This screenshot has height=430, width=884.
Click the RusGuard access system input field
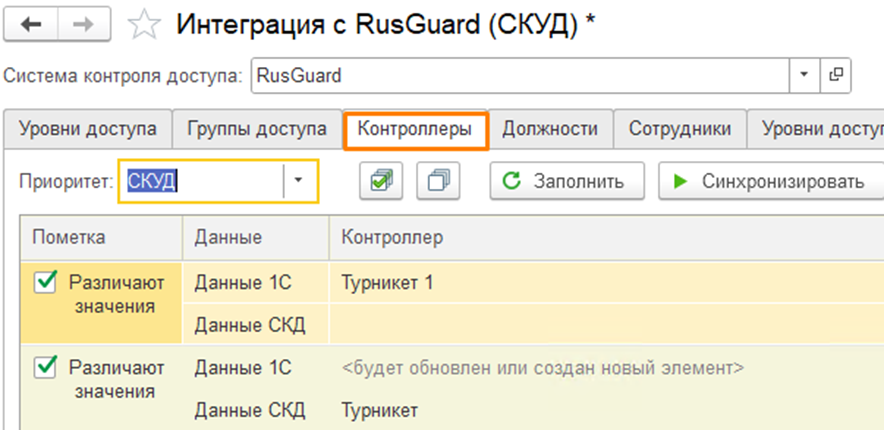(x=520, y=74)
